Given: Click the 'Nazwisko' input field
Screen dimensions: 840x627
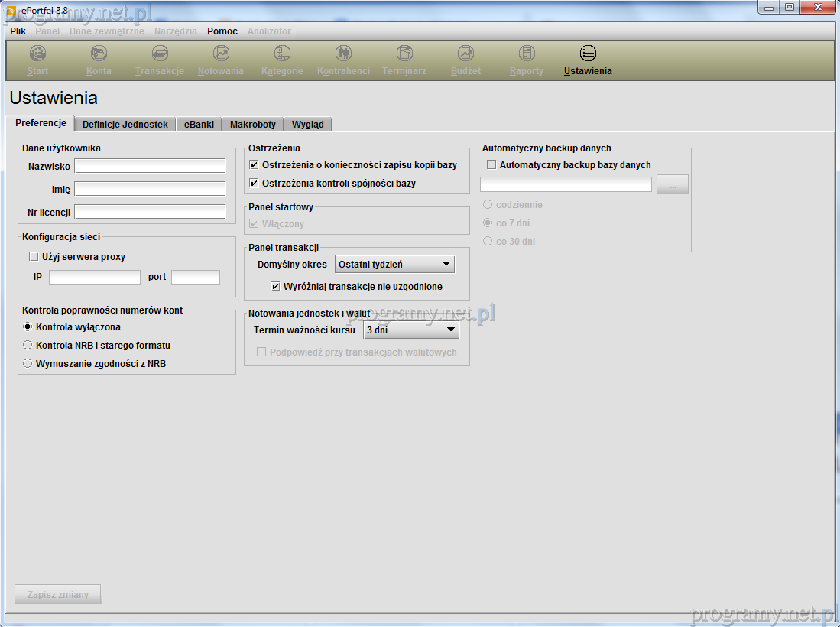Looking at the screenshot, I should point(150,166).
